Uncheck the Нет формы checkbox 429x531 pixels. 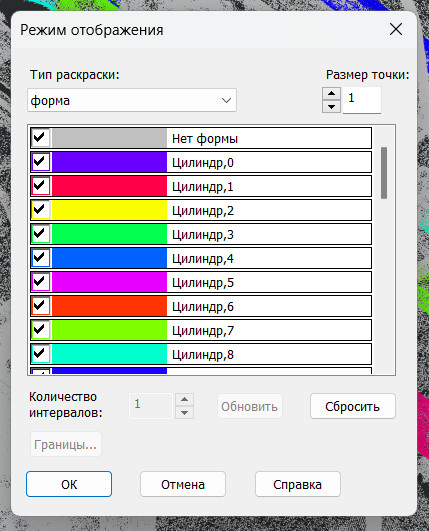41,137
